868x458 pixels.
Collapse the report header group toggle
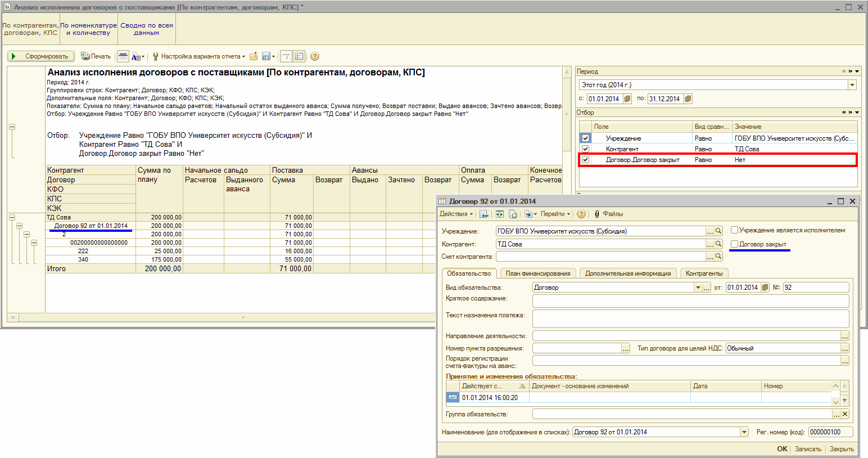tap(12, 127)
